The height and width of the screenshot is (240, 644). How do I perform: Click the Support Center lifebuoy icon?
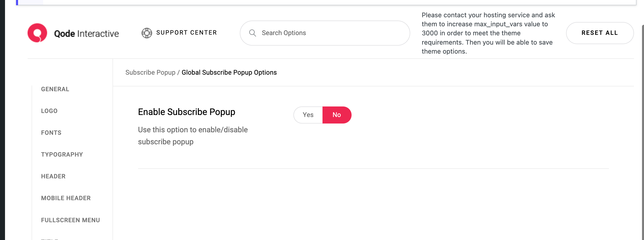147,33
